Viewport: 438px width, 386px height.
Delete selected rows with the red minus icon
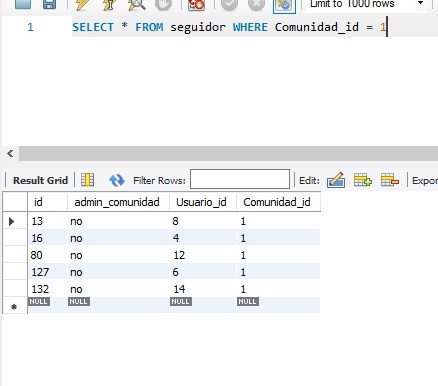(390, 180)
